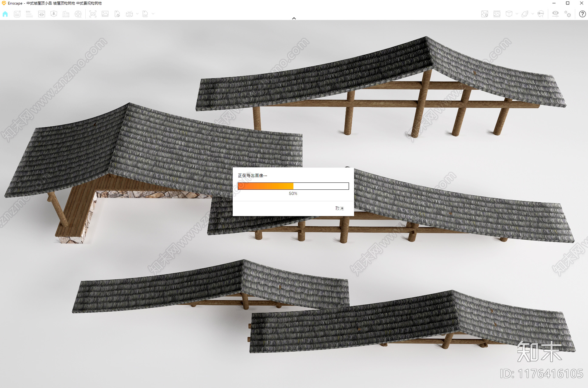Click the 正在导出图像 dialog title text

pos(252,175)
